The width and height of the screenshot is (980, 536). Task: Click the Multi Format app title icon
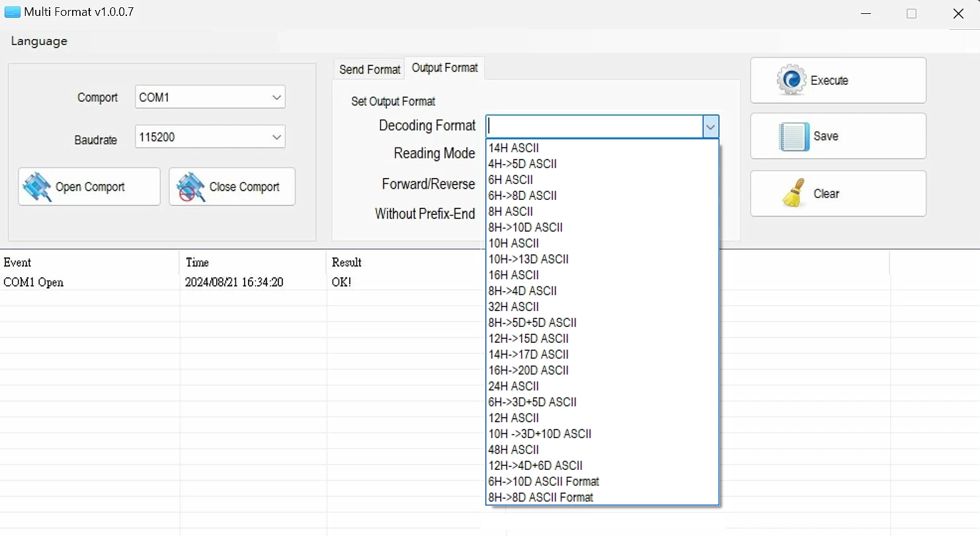pos(13,12)
